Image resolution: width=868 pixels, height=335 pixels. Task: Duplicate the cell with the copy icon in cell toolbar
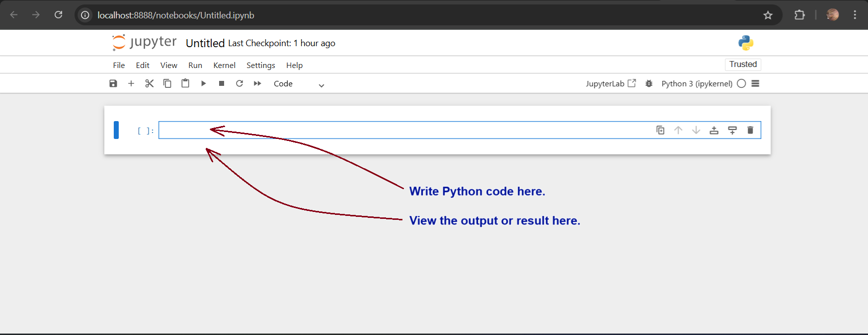point(660,130)
